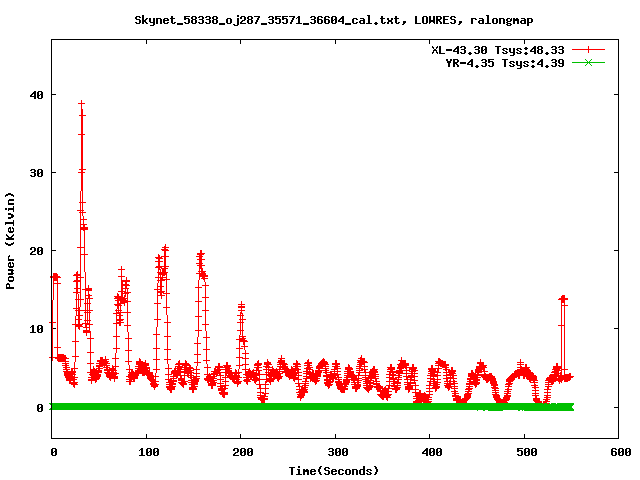This screenshot has width=640, height=480.
Task: Click the x-axis tick label 400
Action: click(x=432, y=452)
